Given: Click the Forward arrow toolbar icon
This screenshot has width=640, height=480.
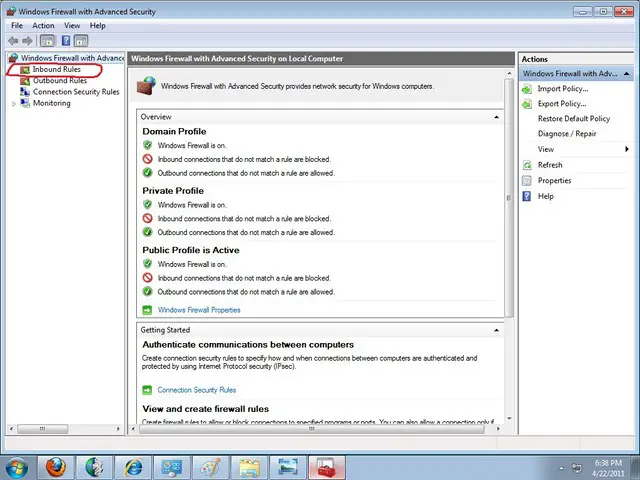Looking at the screenshot, I should pos(27,41).
